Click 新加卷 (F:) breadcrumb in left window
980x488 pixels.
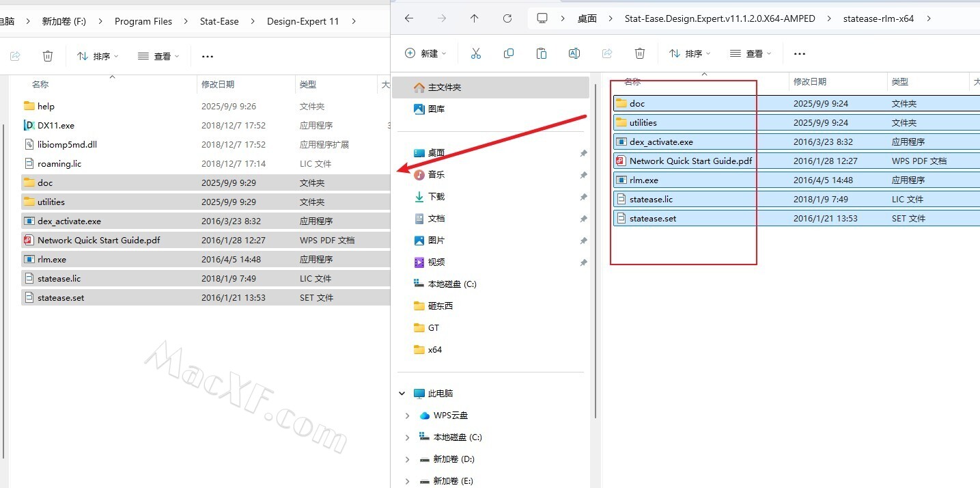[64, 21]
